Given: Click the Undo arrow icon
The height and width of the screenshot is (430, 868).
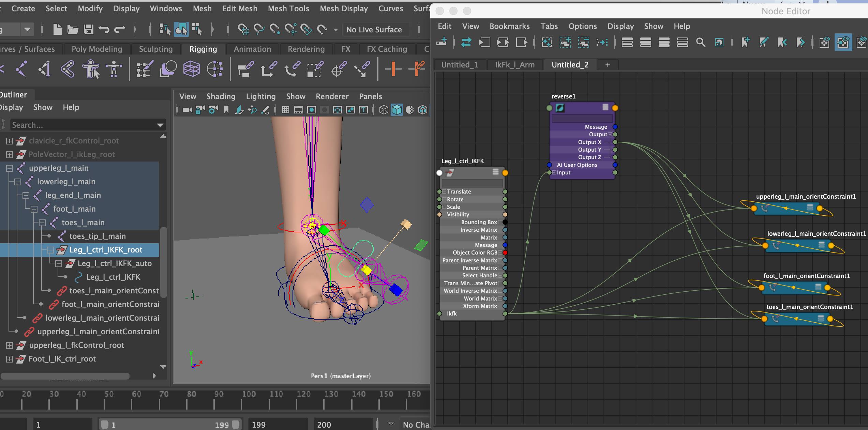Looking at the screenshot, I should [x=104, y=30].
